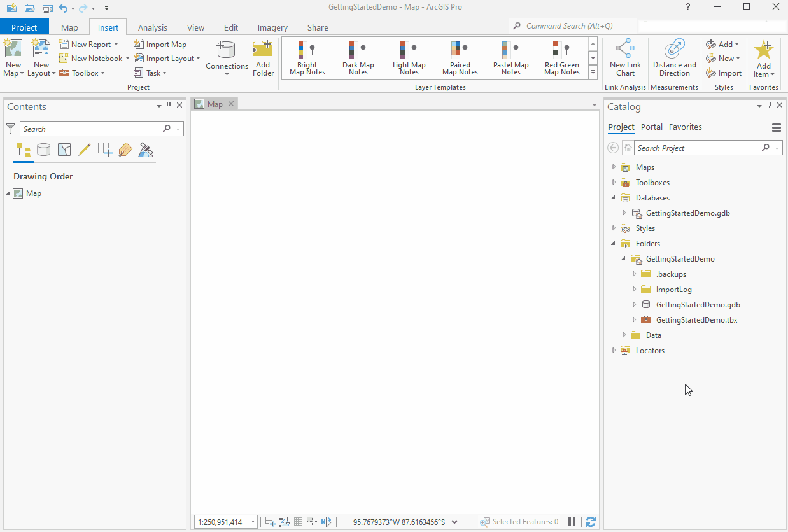Switch to the Imagery ribbon tab
The height and width of the screenshot is (532, 788).
(272, 27)
